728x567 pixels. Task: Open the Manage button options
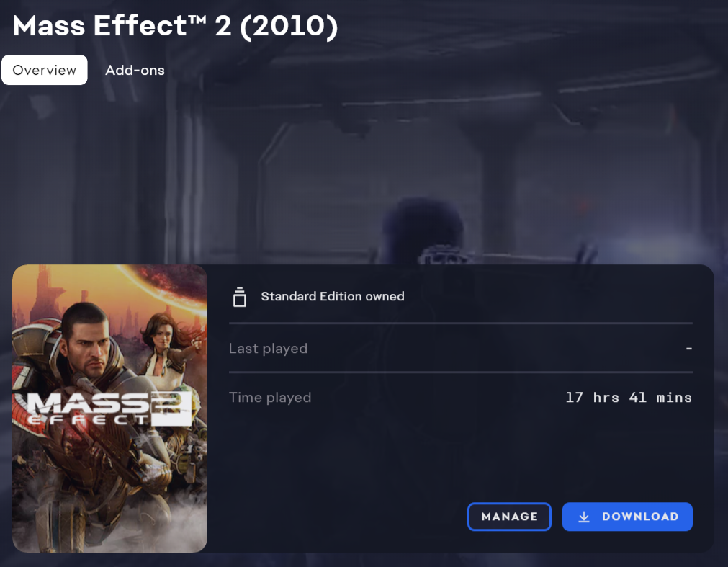click(509, 517)
